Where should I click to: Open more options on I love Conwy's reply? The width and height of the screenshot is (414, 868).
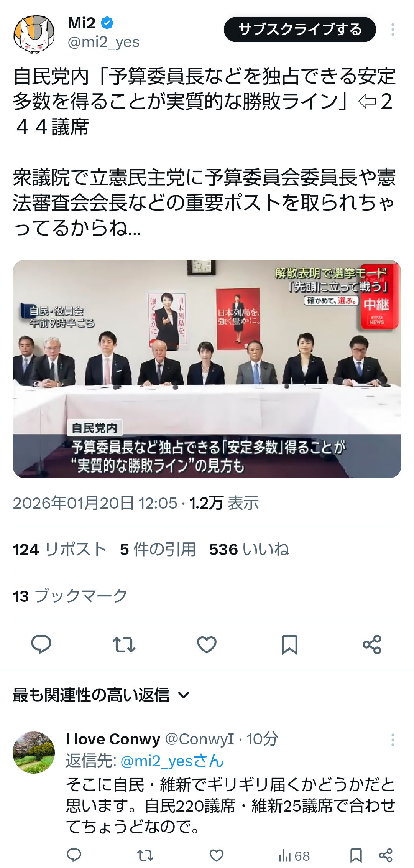[393, 740]
